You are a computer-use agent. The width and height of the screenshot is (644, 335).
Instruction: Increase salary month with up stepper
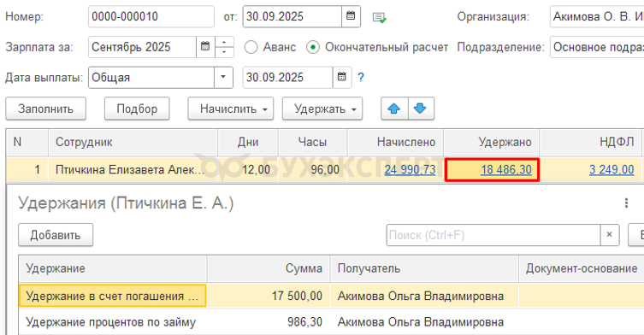pos(224,42)
